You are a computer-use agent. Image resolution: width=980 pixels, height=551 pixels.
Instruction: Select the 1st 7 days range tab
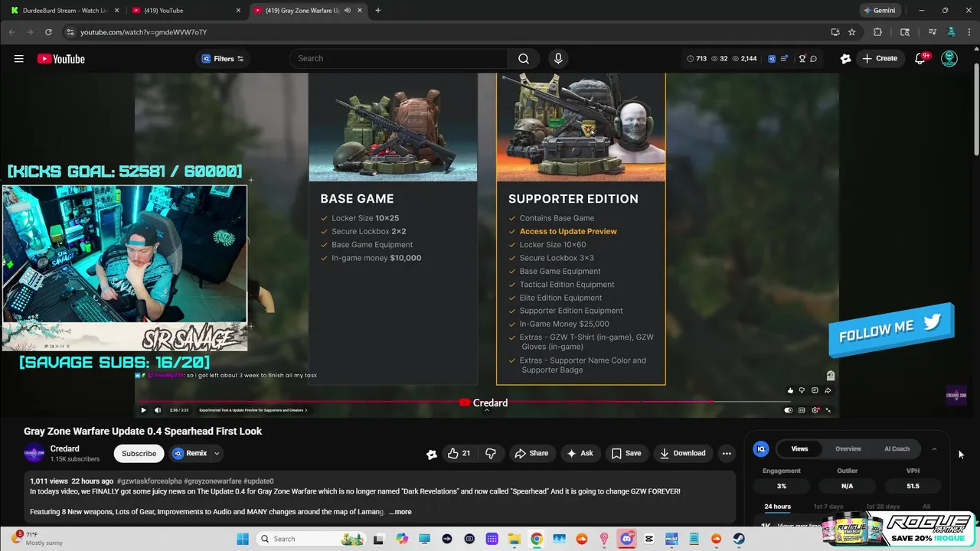(828, 507)
